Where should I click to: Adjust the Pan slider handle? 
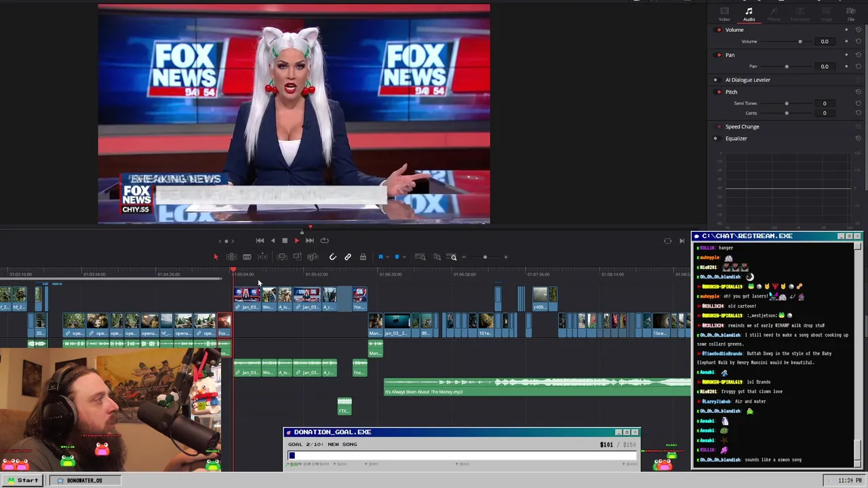click(x=787, y=66)
